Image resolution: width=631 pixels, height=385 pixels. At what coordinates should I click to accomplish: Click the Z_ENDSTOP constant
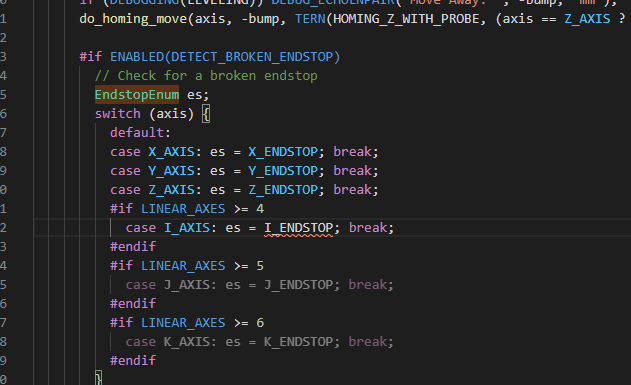pos(283,189)
